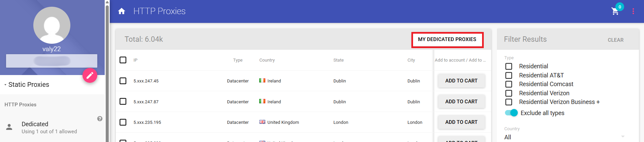Click the My Dedicated Proxies button

click(x=447, y=39)
